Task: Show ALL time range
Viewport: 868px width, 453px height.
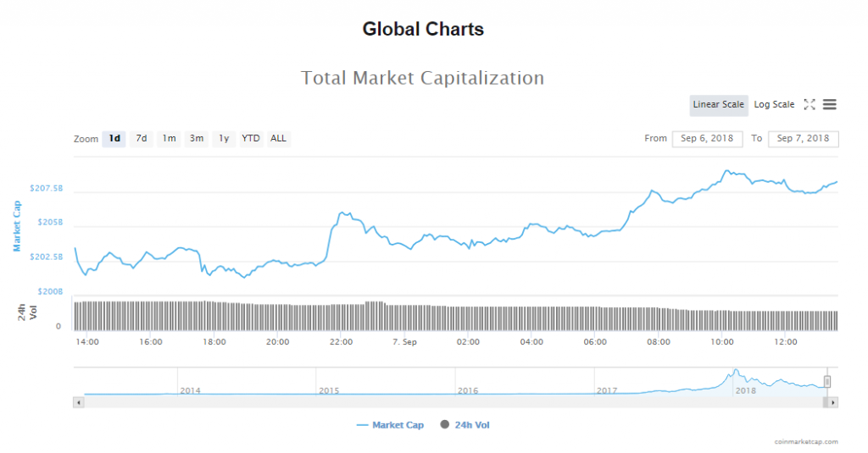Action: pos(278,138)
